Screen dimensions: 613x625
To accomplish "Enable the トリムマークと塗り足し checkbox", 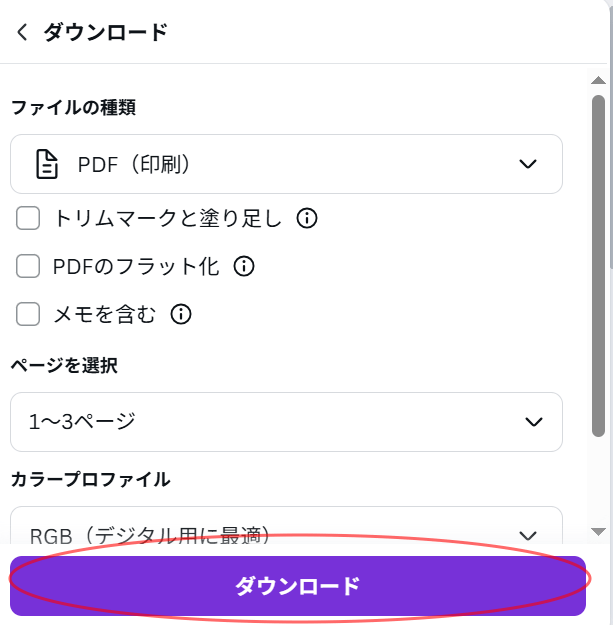I will [28, 218].
